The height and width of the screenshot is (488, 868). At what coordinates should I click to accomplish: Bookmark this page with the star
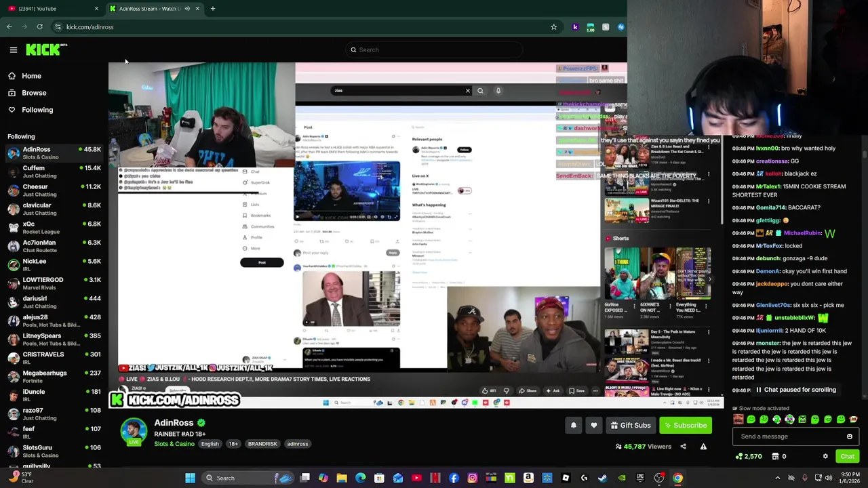(x=553, y=27)
